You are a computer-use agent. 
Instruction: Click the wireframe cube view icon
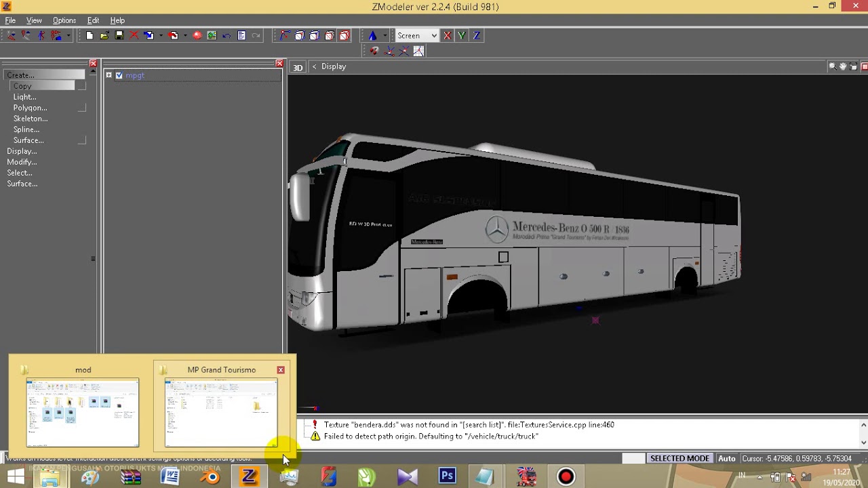pos(300,35)
